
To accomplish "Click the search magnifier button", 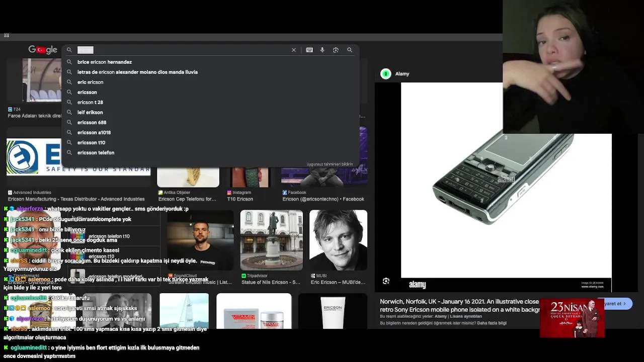I will 350,50.
